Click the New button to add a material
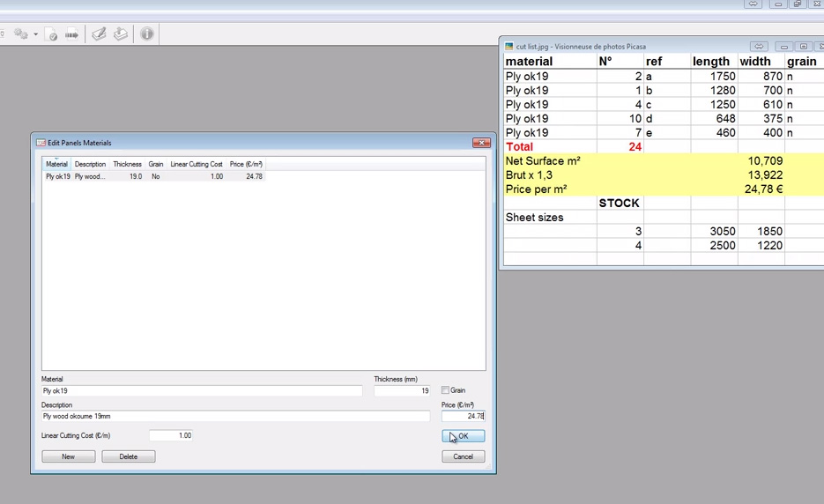 pyautogui.click(x=69, y=456)
